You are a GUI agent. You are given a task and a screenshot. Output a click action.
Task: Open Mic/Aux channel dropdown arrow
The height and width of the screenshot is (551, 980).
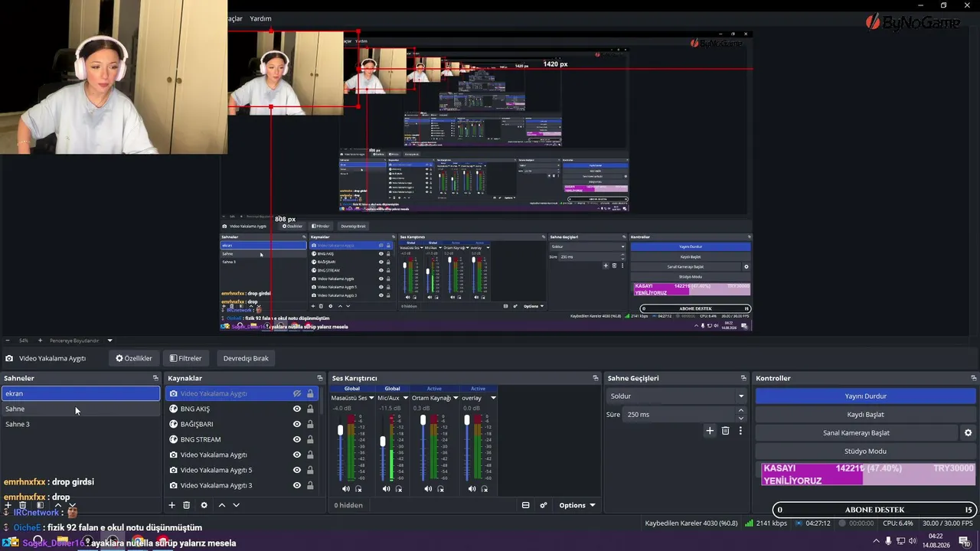405,398
